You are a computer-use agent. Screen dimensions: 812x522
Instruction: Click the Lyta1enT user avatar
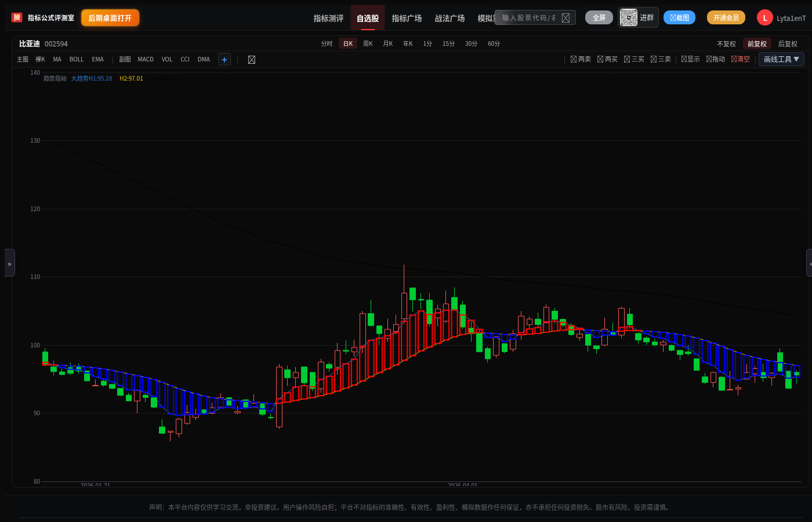[x=764, y=18]
